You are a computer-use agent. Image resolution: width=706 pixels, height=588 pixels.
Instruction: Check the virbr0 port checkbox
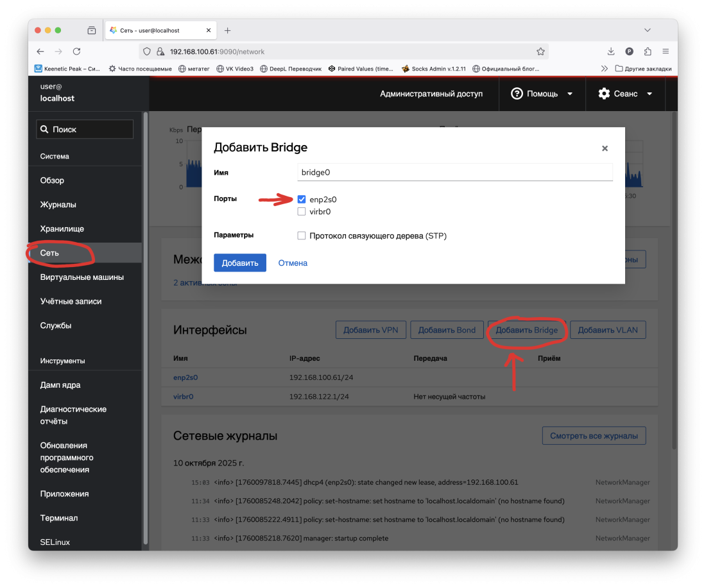[x=302, y=212]
